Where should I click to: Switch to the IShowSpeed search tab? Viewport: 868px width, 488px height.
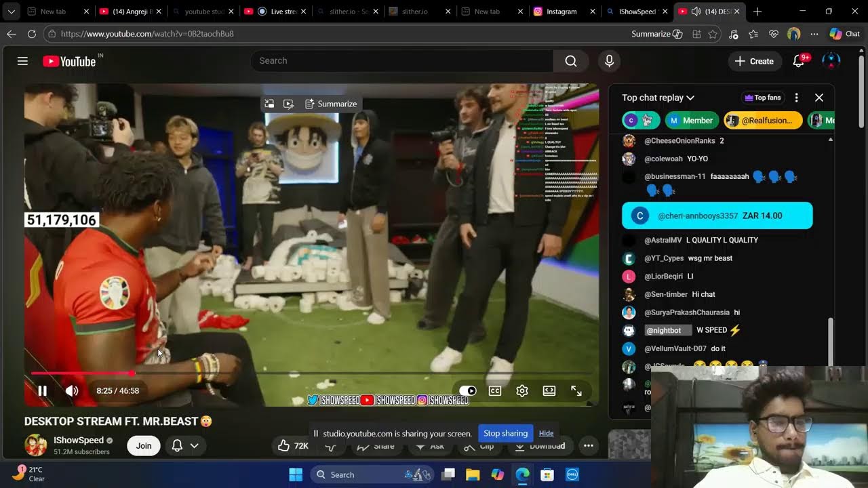point(638,12)
